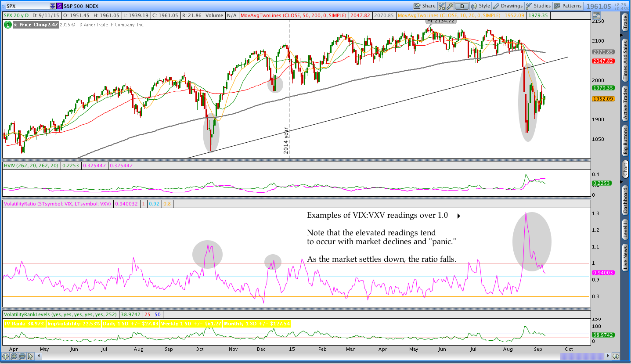Open the Trade side tab
The image size is (631, 364).
click(626, 22)
